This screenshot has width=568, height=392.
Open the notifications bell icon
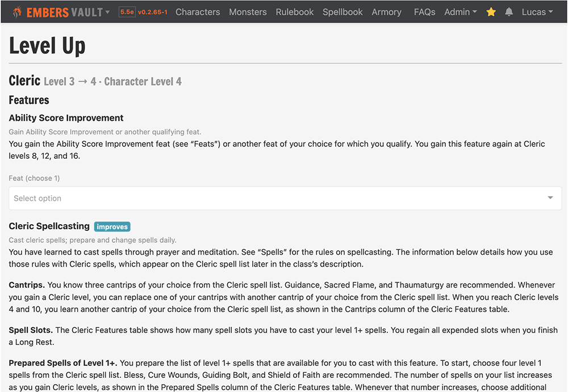508,12
